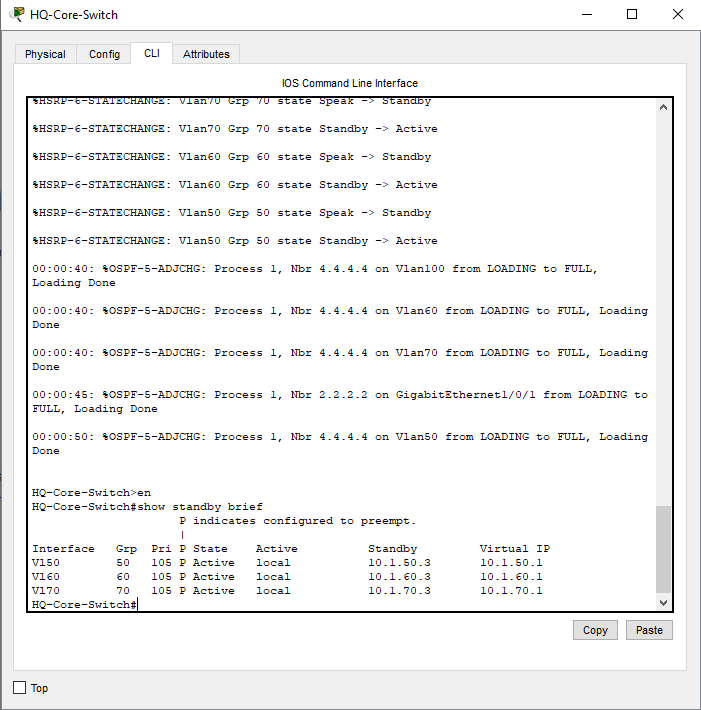Open the Config tab
Viewport: 701px width, 710px height.
click(104, 54)
